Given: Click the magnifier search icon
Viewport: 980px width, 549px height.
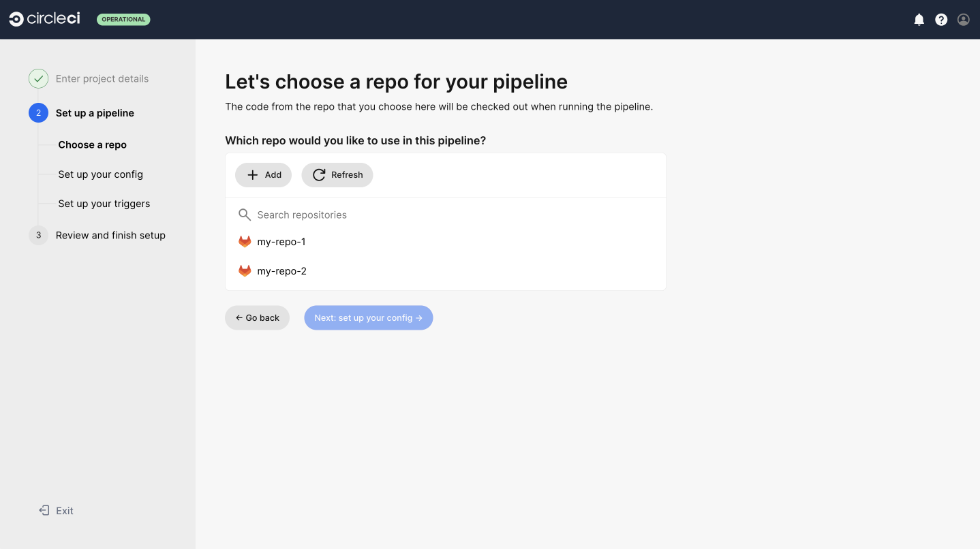Looking at the screenshot, I should point(245,215).
